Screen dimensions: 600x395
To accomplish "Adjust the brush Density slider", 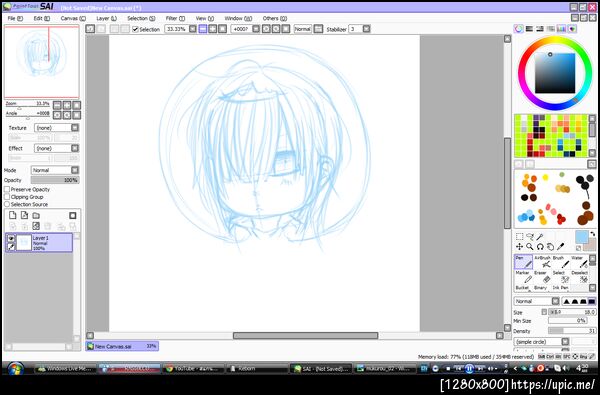I will (x=572, y=331).
